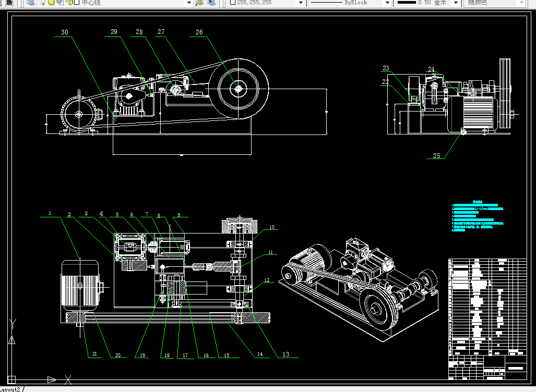
Task: Click the Layer Previous icon
Action: click(211, 3)
